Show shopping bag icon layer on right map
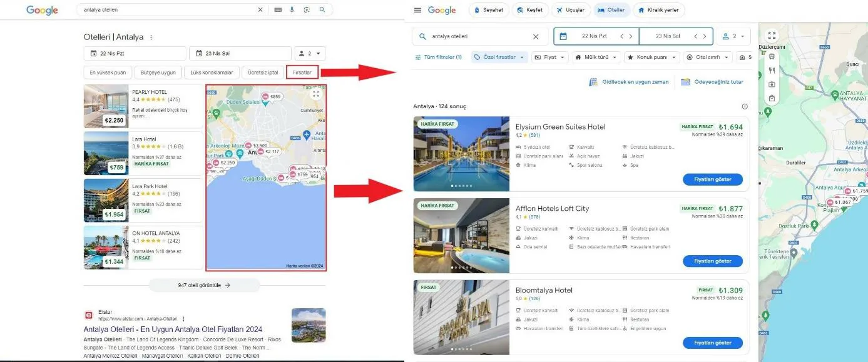Viewport: 868px width, 362px height. click(772, 98)
